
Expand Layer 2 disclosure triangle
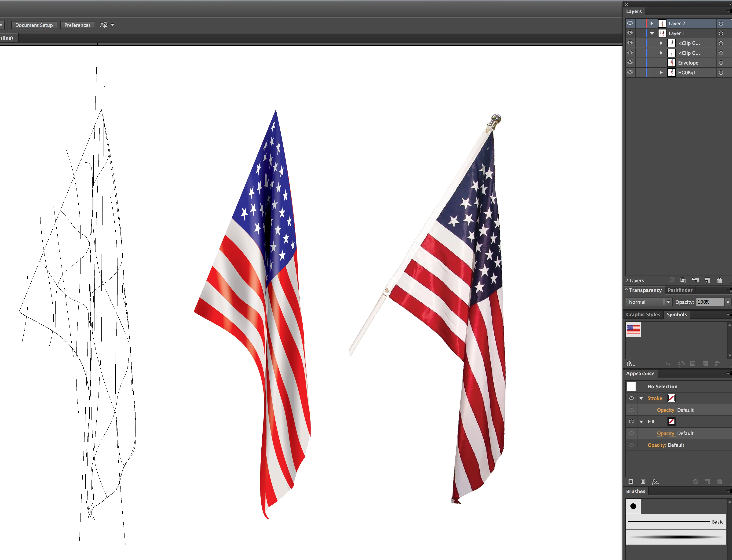click(652, 23)
